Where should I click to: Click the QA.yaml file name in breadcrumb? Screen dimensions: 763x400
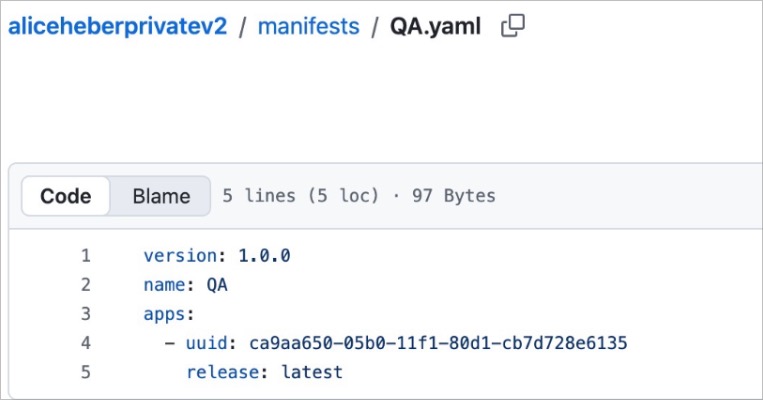[x=435, y=27]
